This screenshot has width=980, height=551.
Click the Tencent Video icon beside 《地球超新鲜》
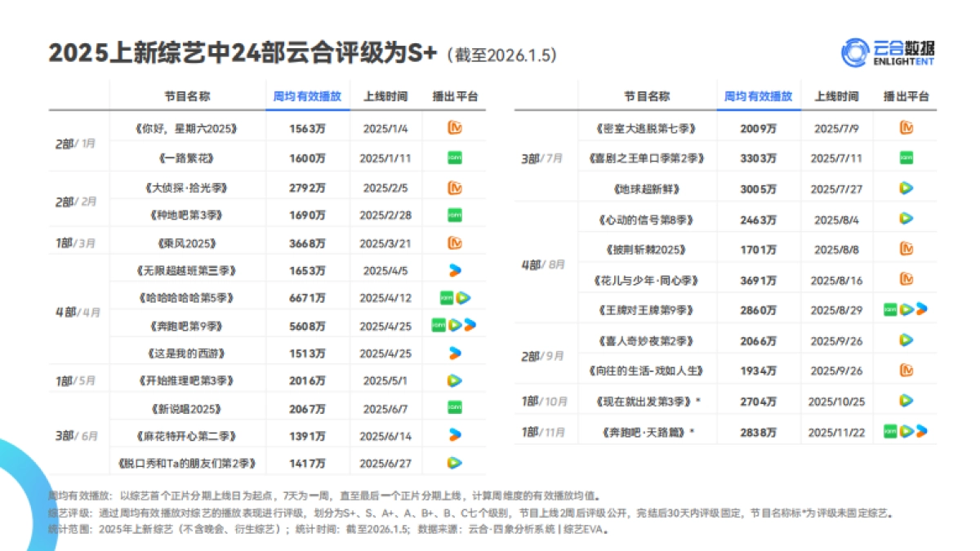[x=906, y=188]
